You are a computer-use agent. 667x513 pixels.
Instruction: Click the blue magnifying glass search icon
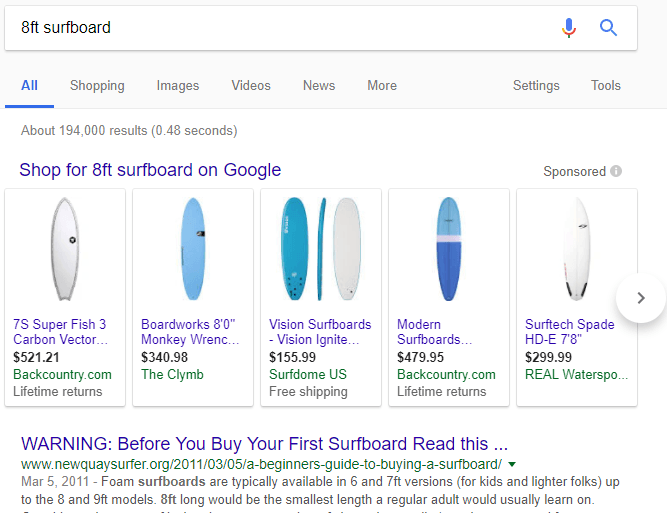608,28
